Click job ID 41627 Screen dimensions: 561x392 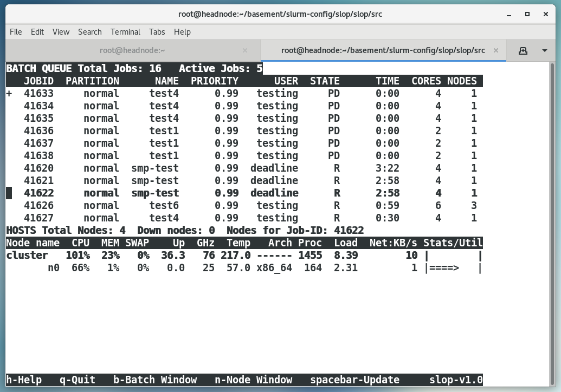pos(38,218)
